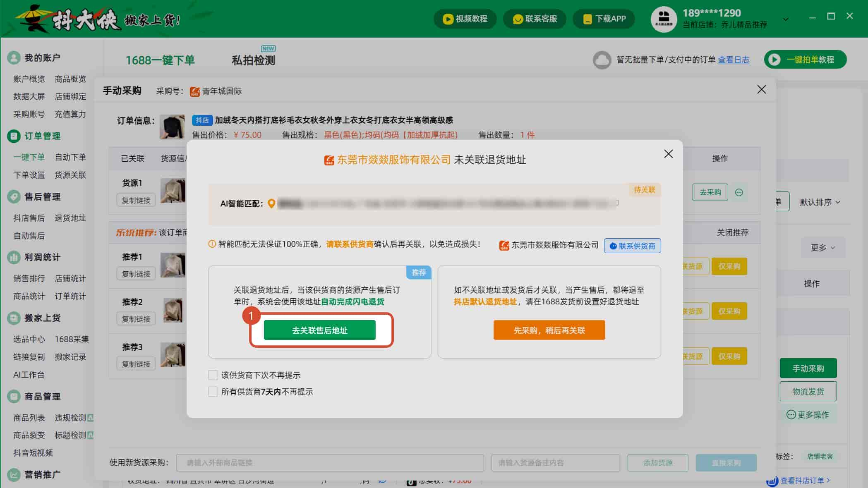
Task: Open 销售排行 in sidebar
Action: 29,278
